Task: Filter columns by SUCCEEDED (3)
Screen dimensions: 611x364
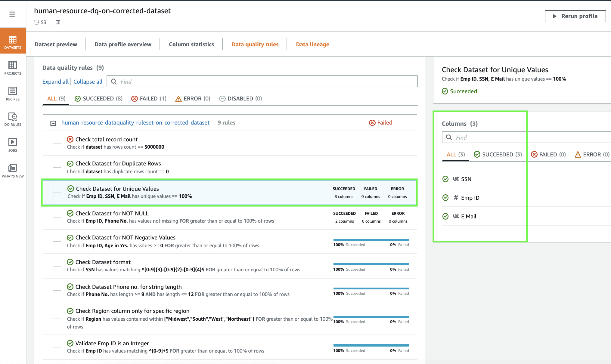Action: pos(498,155)
